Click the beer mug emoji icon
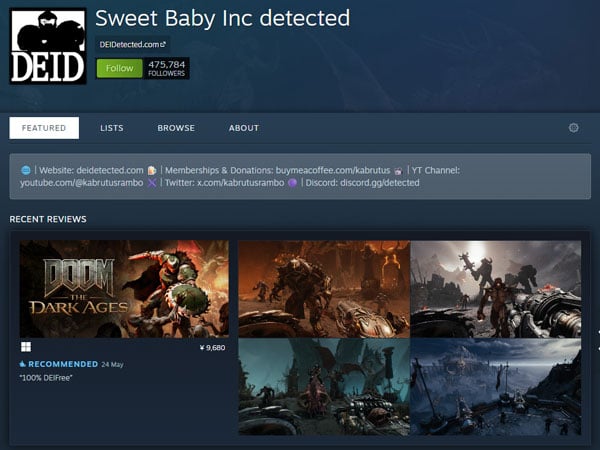 152,170
